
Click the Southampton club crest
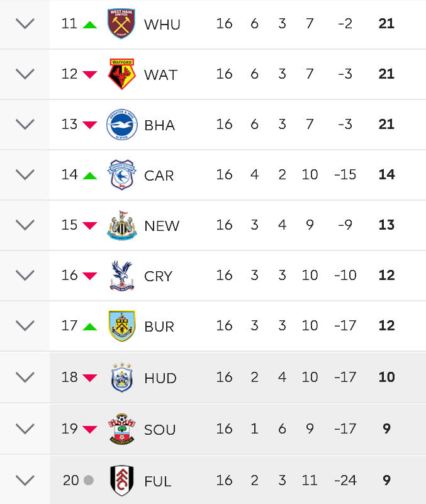pos(122,429)
